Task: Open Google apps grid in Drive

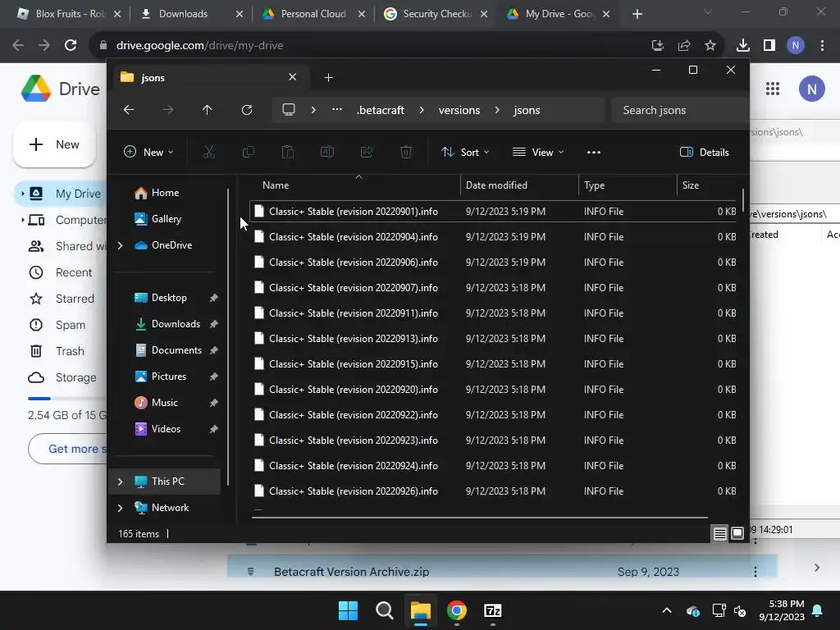Action: [x=773, y=89]
